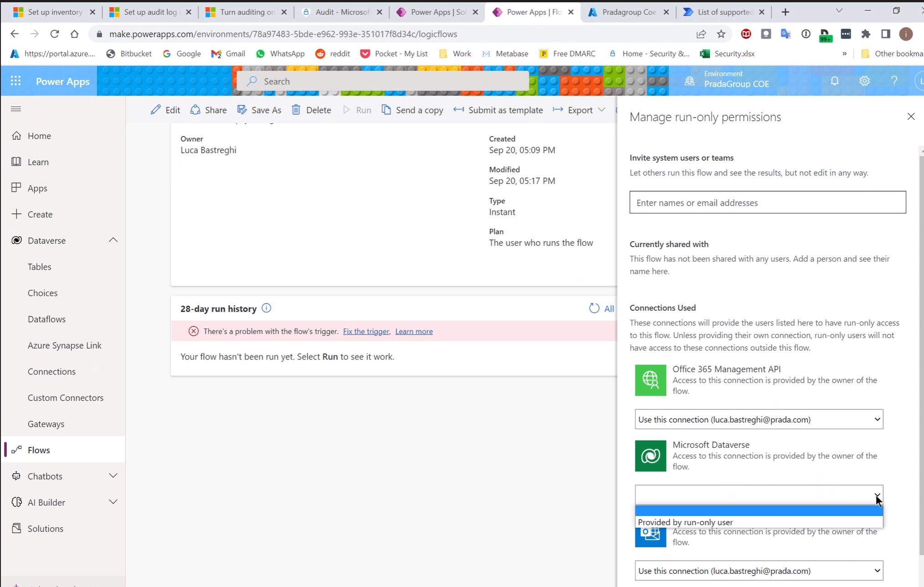Click the Save As icon
The width and height of the screenshot is (924, 587).
tap(242, 110)
